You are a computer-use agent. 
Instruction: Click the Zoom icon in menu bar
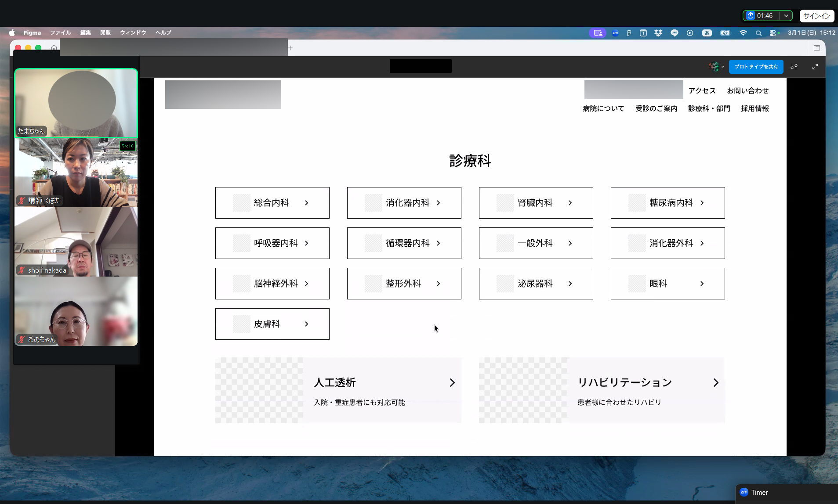tap(615, 32)
